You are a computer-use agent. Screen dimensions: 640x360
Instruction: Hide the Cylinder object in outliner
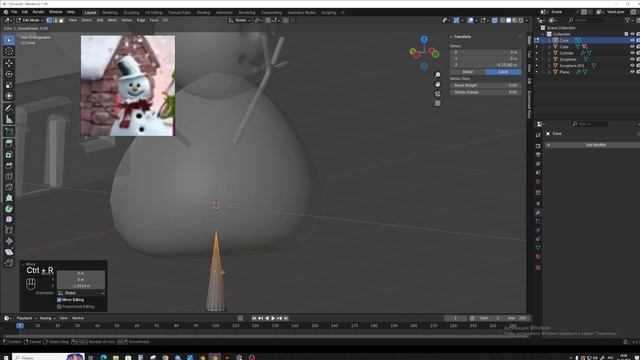(632, 53)
